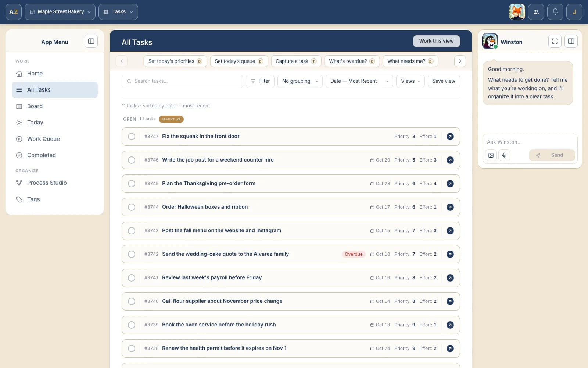Go to Home in the App Menu

point(55,74)
